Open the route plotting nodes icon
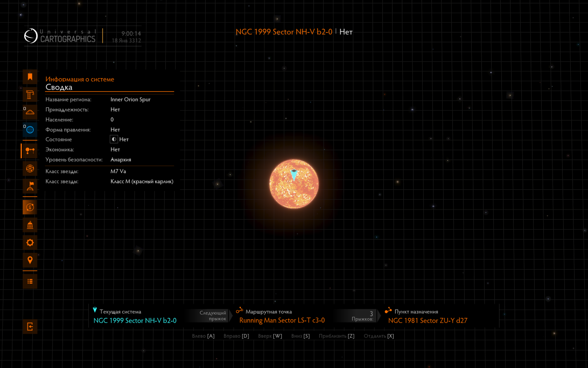 pos(30,151)
